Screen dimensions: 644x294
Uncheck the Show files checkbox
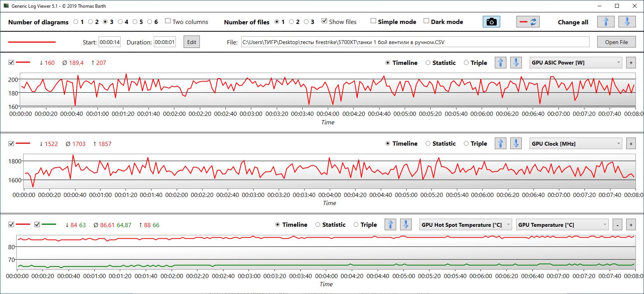point(324,21)
